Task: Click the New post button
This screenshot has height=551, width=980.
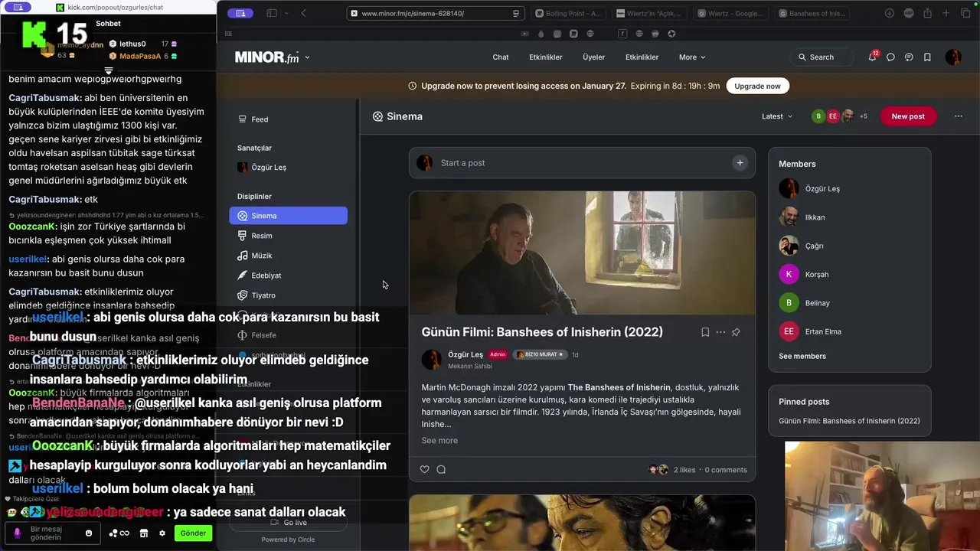Action: click(908, 116)
